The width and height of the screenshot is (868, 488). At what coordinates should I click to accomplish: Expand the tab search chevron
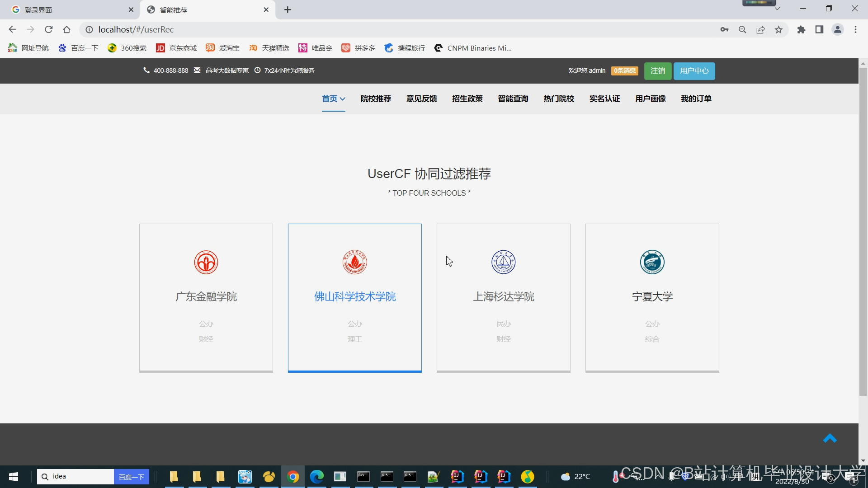click(x=777, y=9)
